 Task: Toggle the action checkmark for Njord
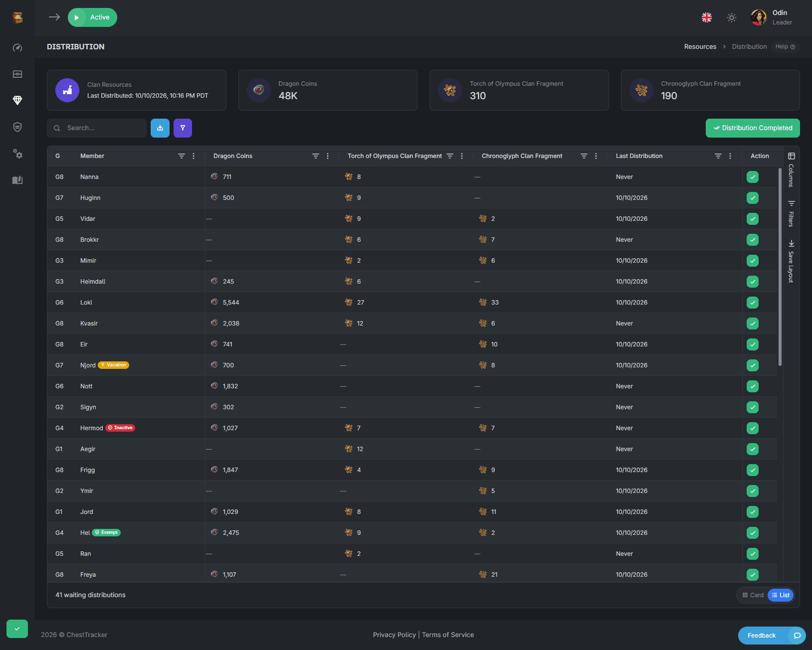[753, 365]
